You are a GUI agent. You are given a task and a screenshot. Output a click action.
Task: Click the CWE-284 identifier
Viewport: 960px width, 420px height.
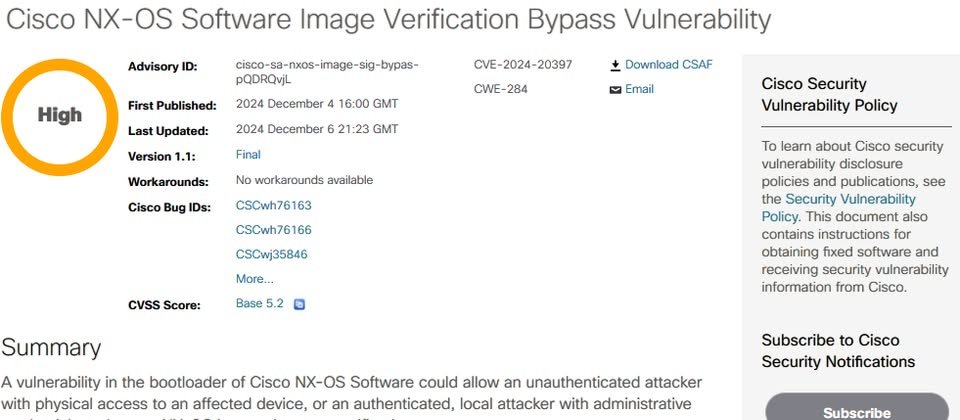500,89
